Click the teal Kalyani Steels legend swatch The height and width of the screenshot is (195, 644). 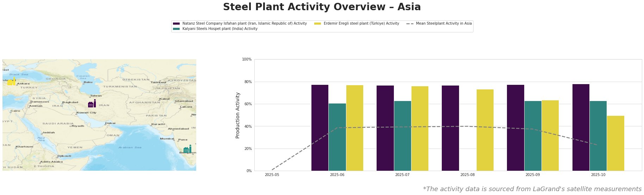(176, 29)
